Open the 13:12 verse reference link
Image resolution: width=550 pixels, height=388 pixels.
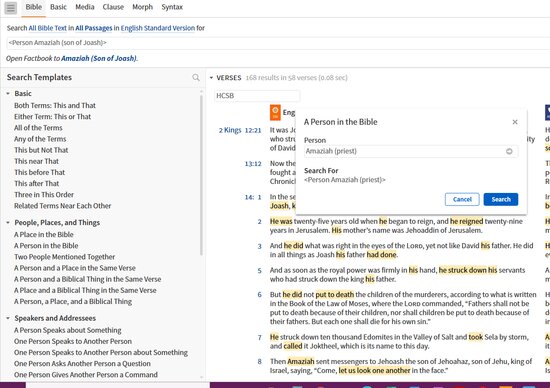253,163
